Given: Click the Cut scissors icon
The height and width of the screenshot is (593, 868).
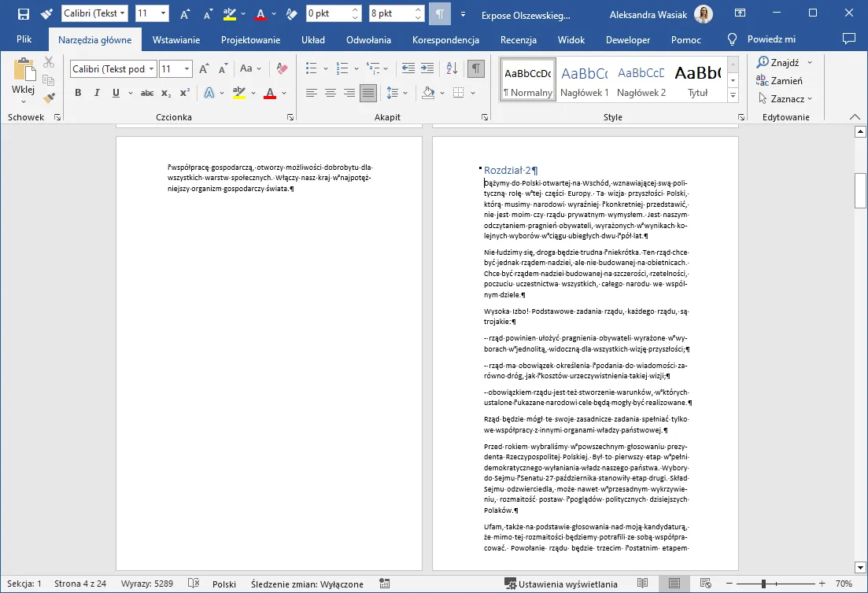Looking at the screenshot, I should (49, 62).
